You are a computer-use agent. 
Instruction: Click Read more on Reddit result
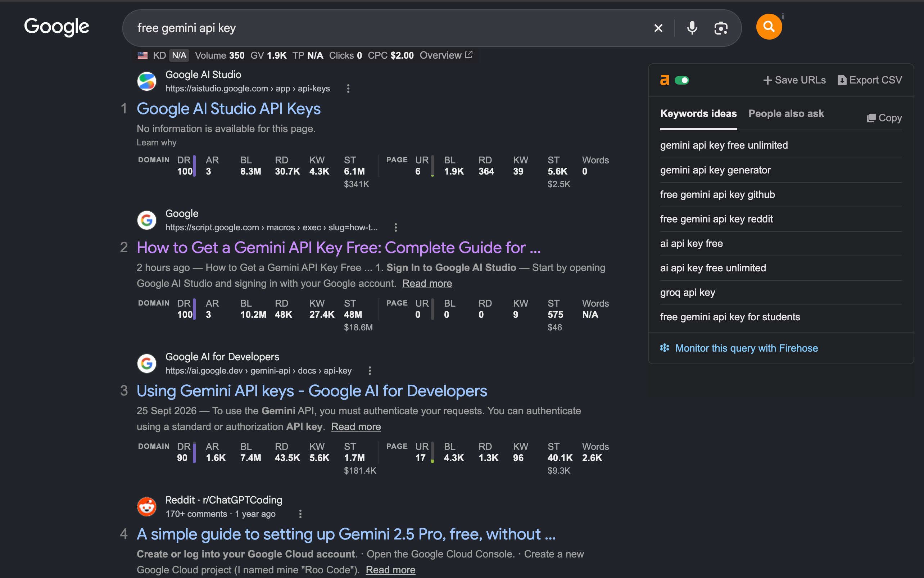tap(390, 570)
